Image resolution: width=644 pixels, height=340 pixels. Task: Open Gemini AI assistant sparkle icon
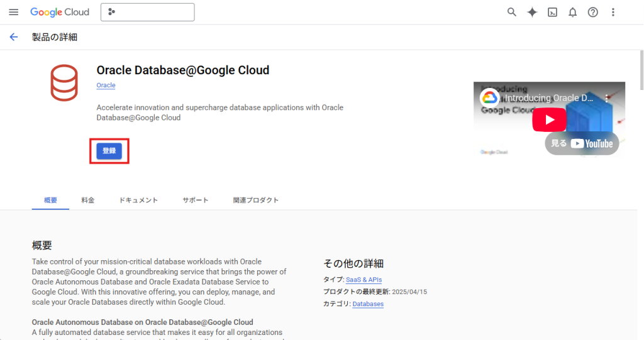532,12
